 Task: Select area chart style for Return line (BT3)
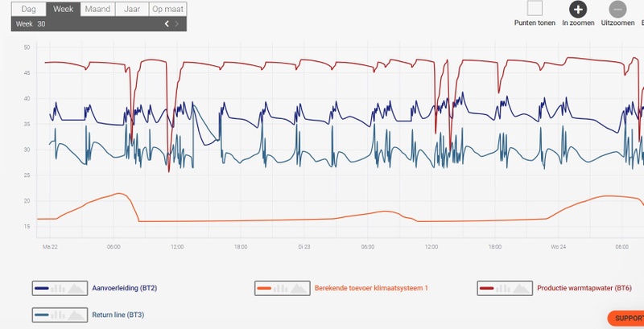(x=76, y=315)
